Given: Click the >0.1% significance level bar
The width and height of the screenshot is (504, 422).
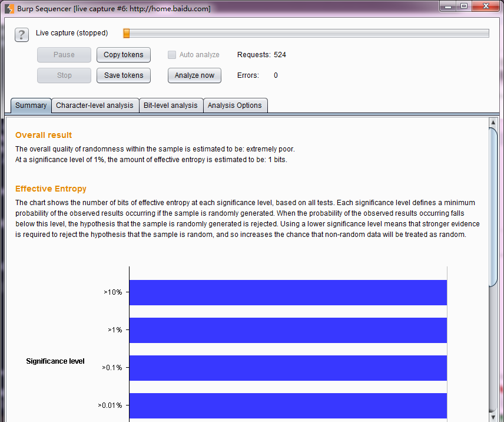Looking at the screenshot, I should pyautogui.click(x=288, y=368).
